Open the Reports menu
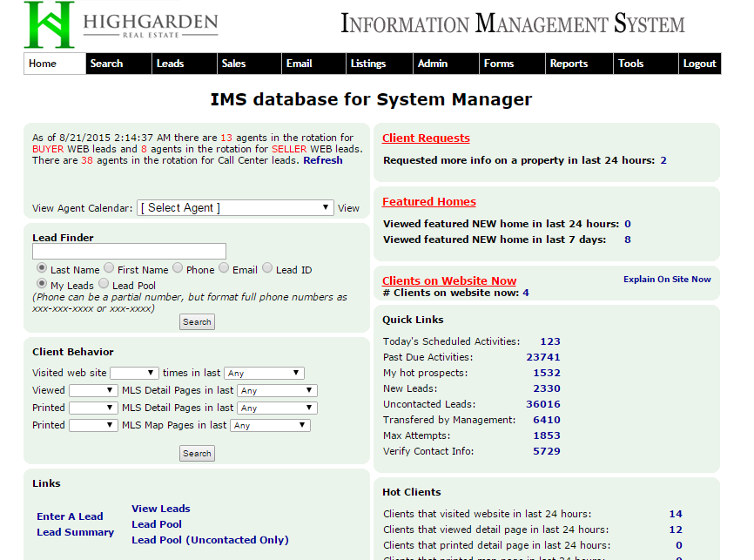 tap(579, 64)
